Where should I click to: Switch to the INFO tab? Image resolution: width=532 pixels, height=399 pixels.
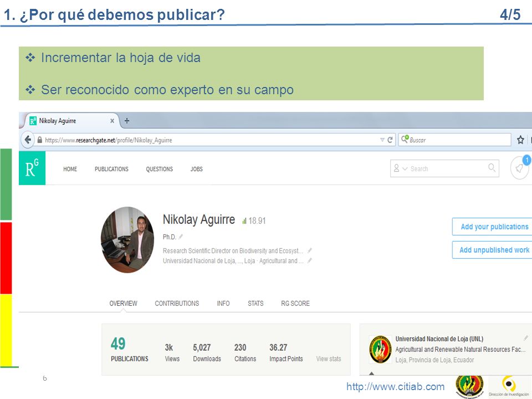pyautogui.click(x=223, y=303)
